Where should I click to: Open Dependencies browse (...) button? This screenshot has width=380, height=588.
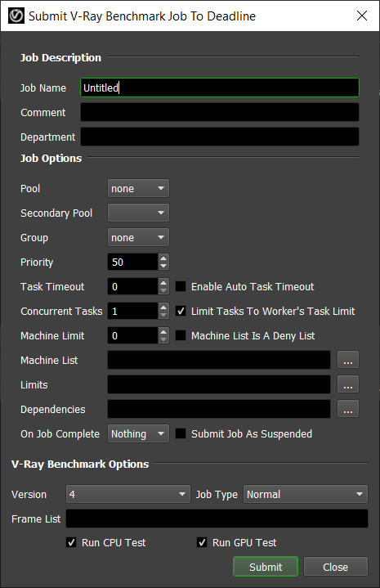[348, 409]
